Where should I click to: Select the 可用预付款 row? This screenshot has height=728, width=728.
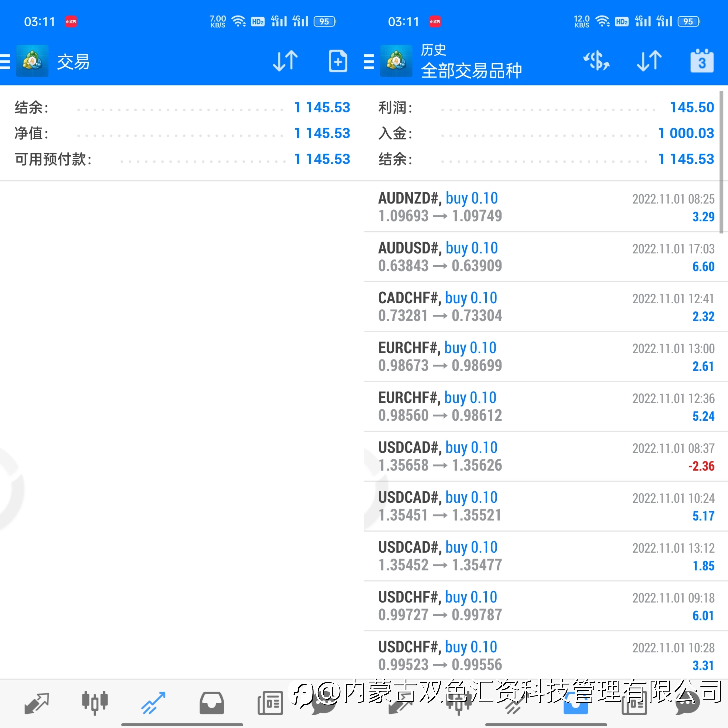(182, 159)
